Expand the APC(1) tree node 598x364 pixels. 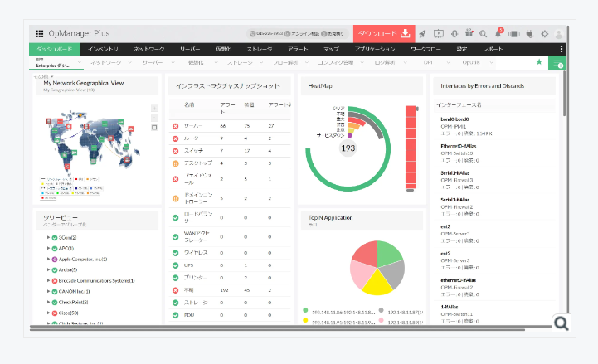(48, 248)
